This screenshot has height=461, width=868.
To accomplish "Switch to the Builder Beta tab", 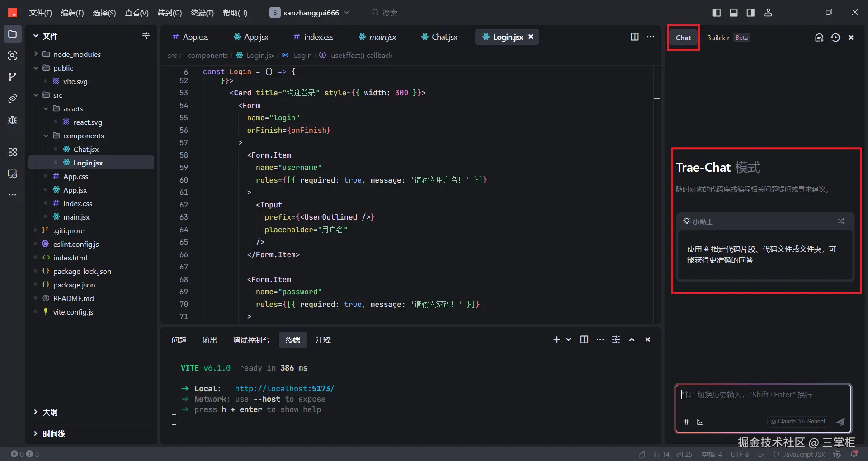I will (x=728, y=38).
